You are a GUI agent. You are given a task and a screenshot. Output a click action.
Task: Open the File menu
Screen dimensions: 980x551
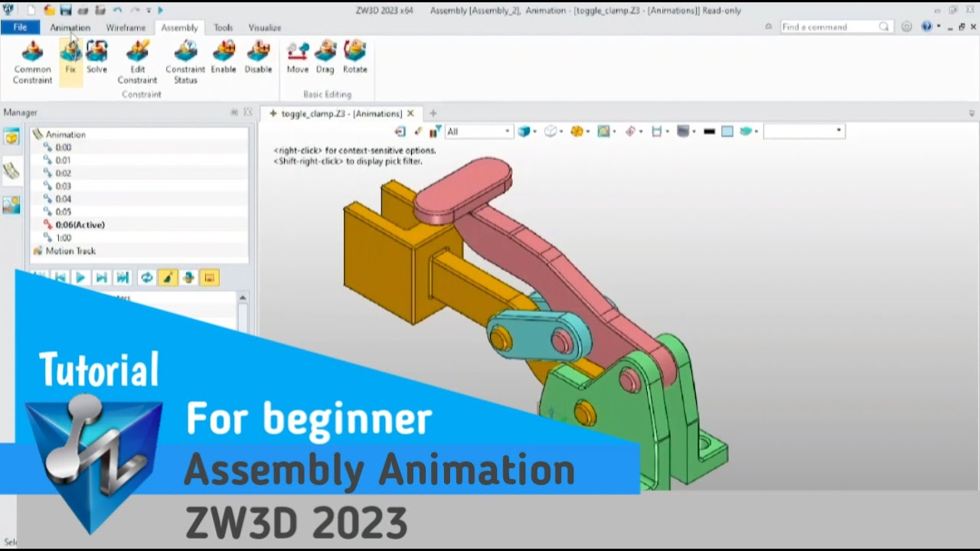tap(20, 28)
